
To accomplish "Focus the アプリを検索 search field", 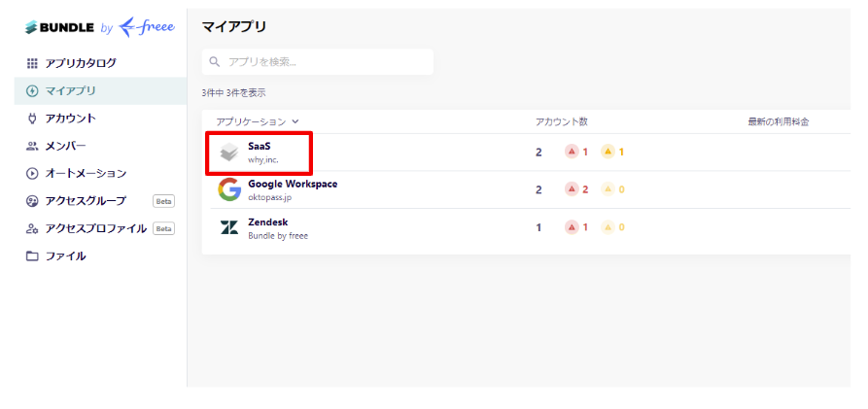I will (317, 62).
